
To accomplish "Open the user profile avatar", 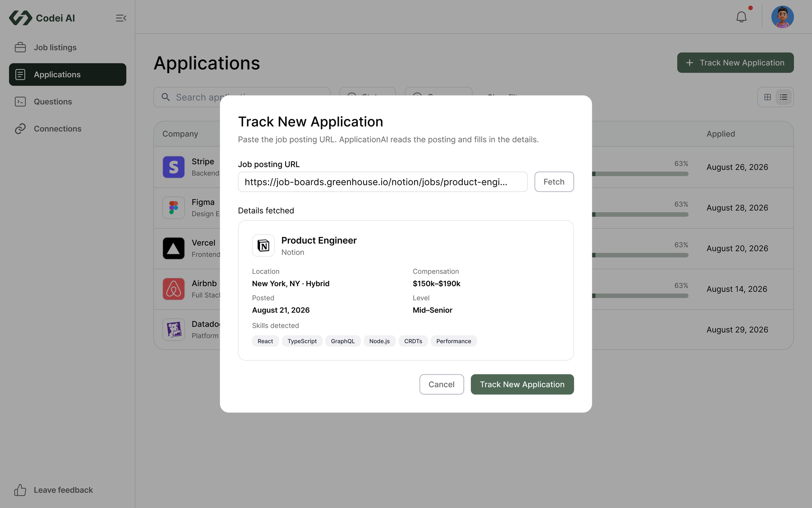I will tap(782, 17).
